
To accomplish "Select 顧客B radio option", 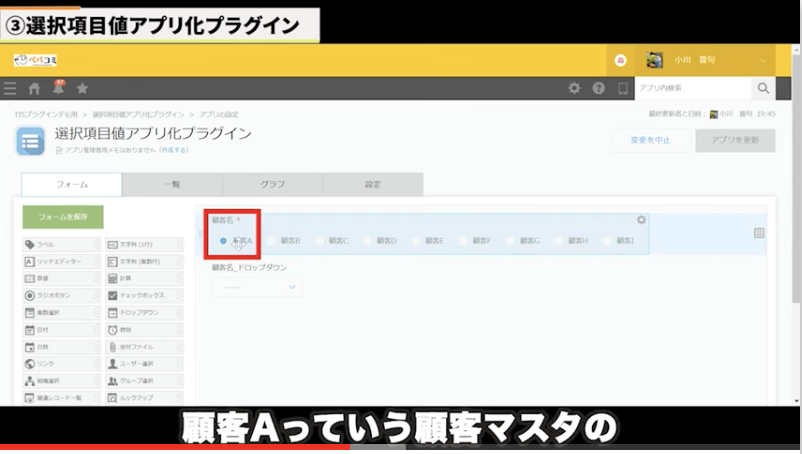I will (271, 241).
